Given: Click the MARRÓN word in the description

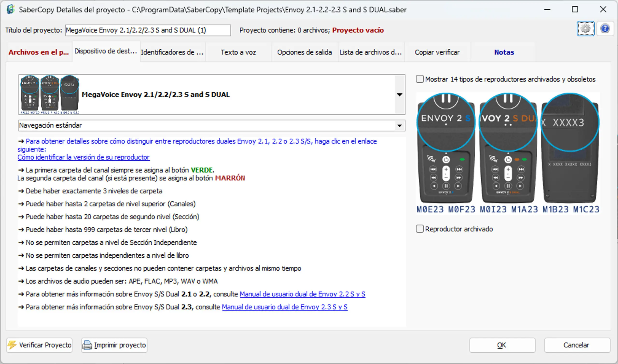Looking at the screenshot, I should (230, 178).
